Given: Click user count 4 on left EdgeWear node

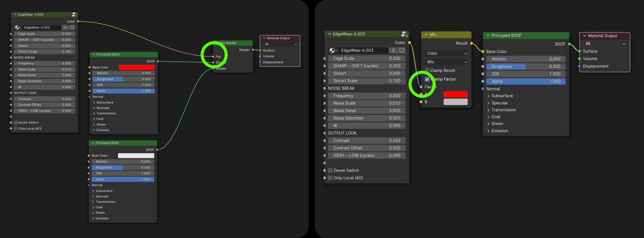Looking at the screenshot, I should pyautogui.click(x=65, y=27).
